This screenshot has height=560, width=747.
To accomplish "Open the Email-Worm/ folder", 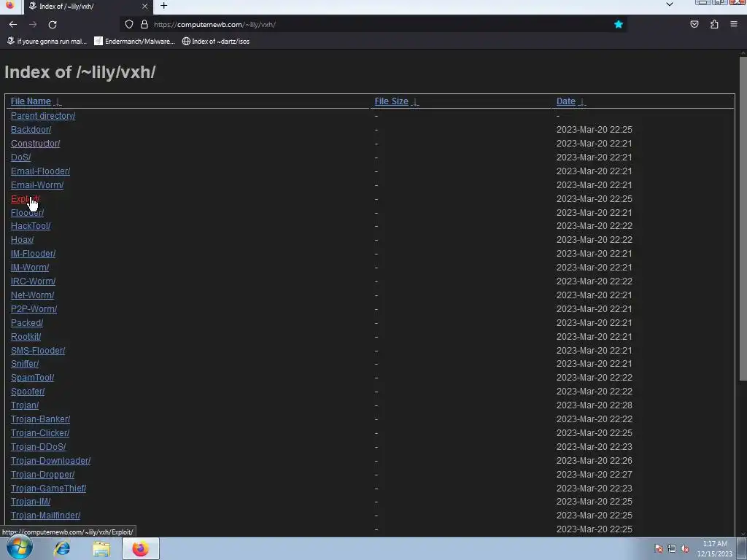I will (x=37, y=184).
